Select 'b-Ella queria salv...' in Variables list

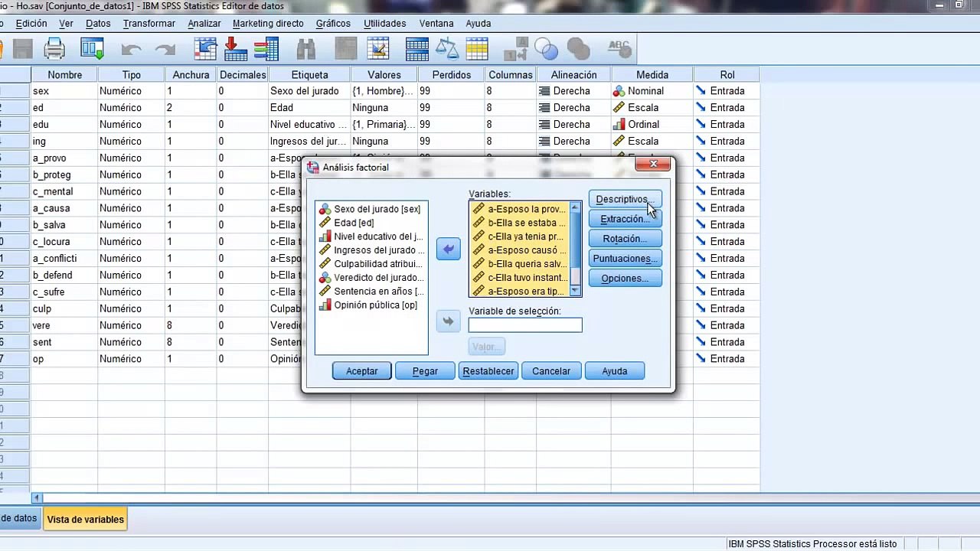520,264
